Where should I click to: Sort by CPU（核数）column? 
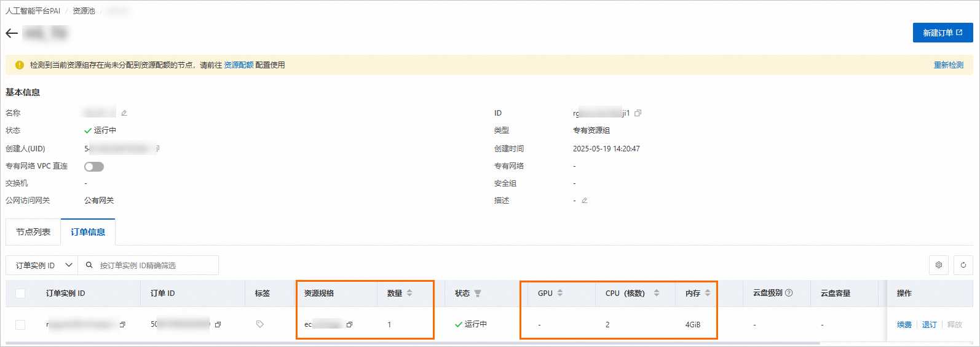[x=657, y=293]
